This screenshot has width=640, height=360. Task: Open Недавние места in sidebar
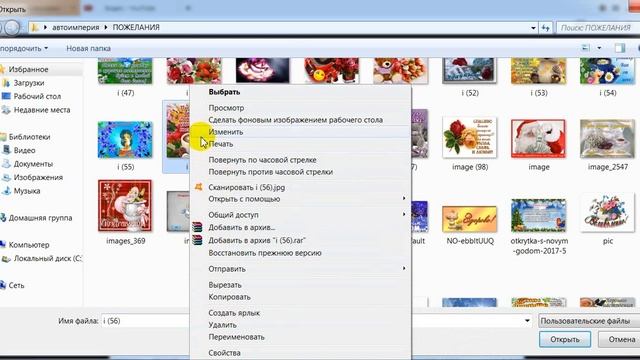42,110
